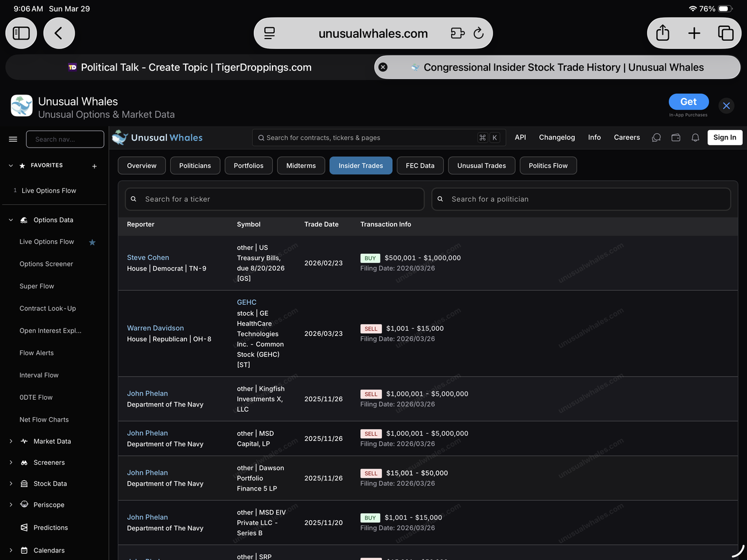The width and height of the screenshot is (747, 560).
Task: Switch to Political Talk TigerDroppings tab
Action: pyautogui.click(x=190, y=67)
